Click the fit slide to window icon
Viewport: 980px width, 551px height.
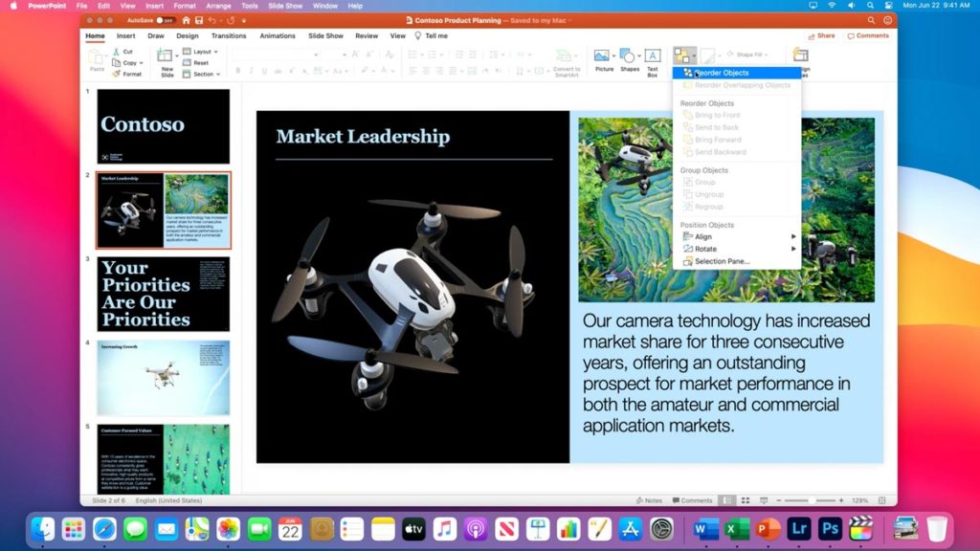pyautogui.click(x=881, y=500)
